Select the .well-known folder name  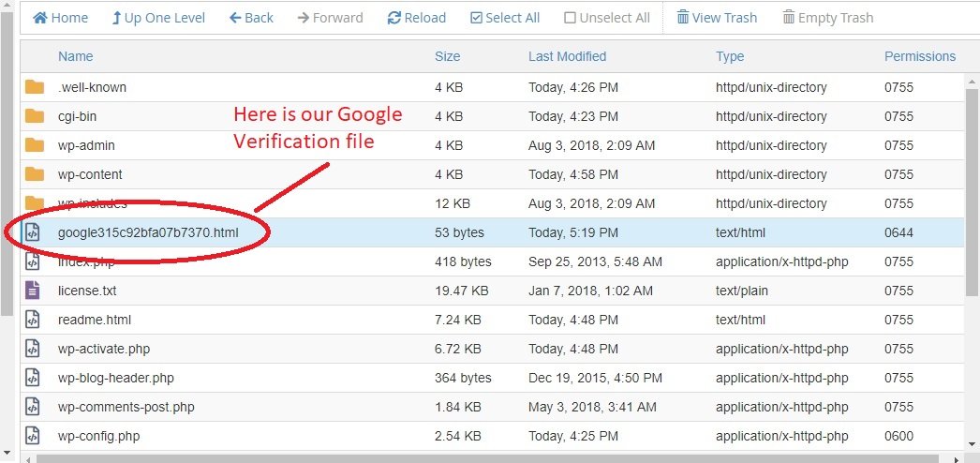click(92, 87)
